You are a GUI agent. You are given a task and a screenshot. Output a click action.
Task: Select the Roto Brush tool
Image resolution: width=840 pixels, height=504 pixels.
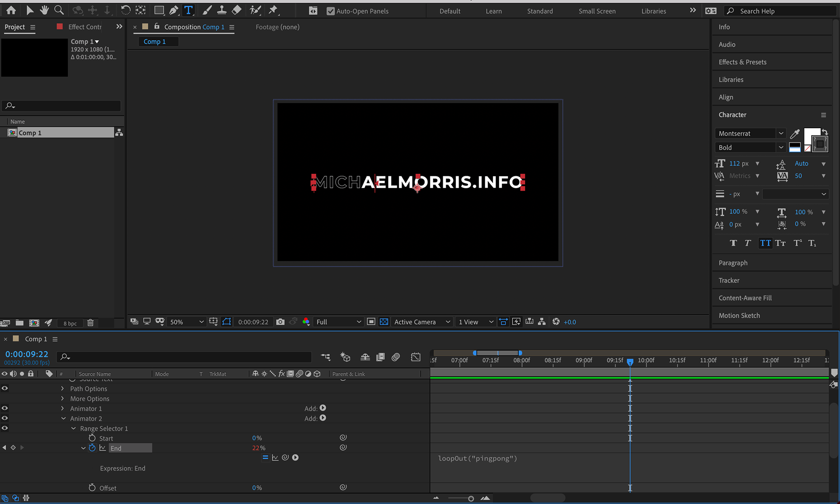coord(255,10)
